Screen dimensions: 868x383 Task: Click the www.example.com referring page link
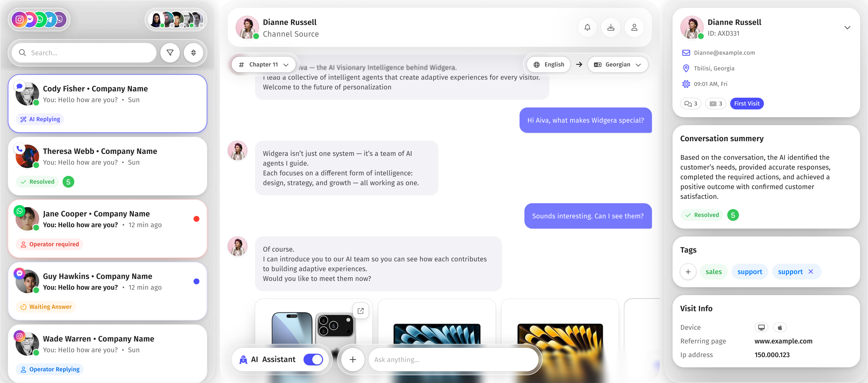(783, 341)
